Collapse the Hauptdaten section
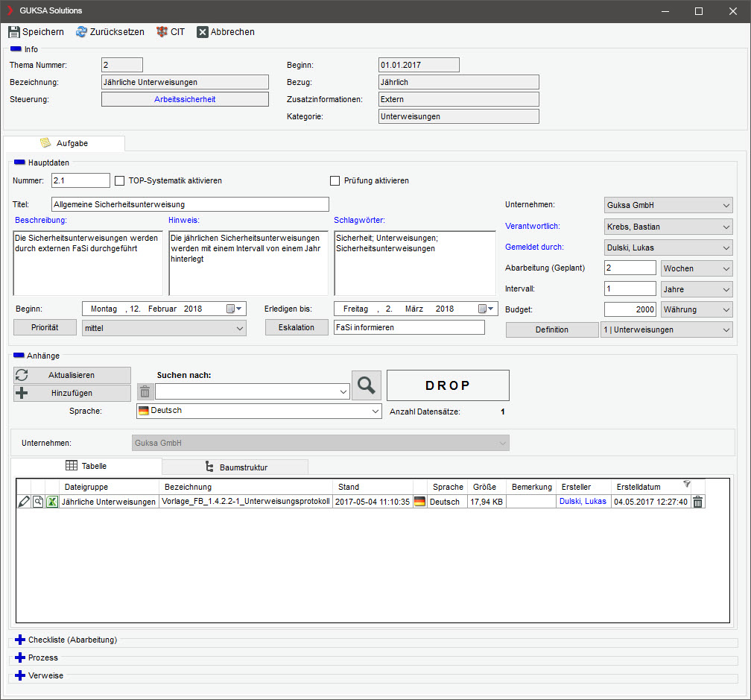751x700 pixels. [19, 162]
